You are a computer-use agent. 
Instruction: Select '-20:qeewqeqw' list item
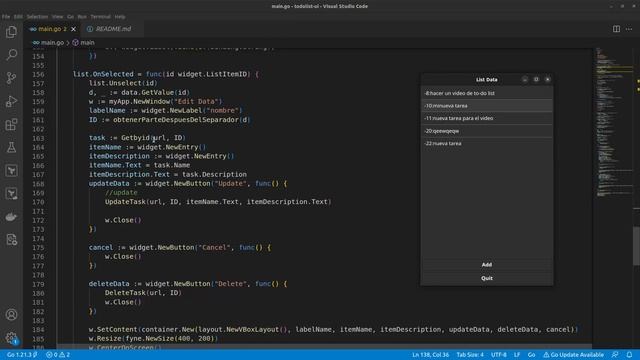pyautogui.click(x=487, y=131)
